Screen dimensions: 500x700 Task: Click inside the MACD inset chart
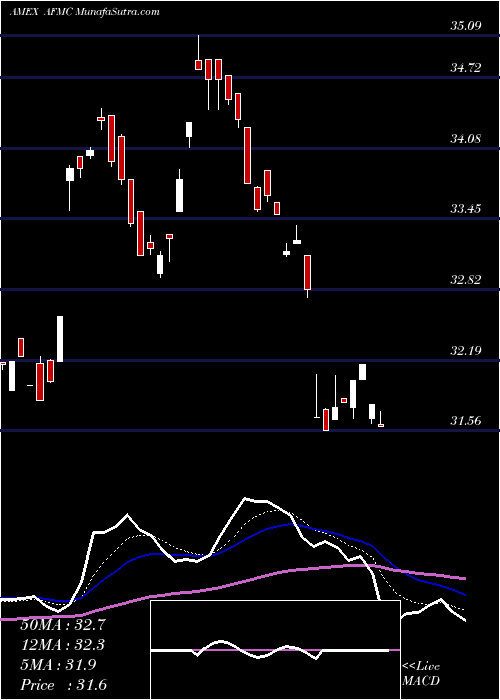[275, 650]
